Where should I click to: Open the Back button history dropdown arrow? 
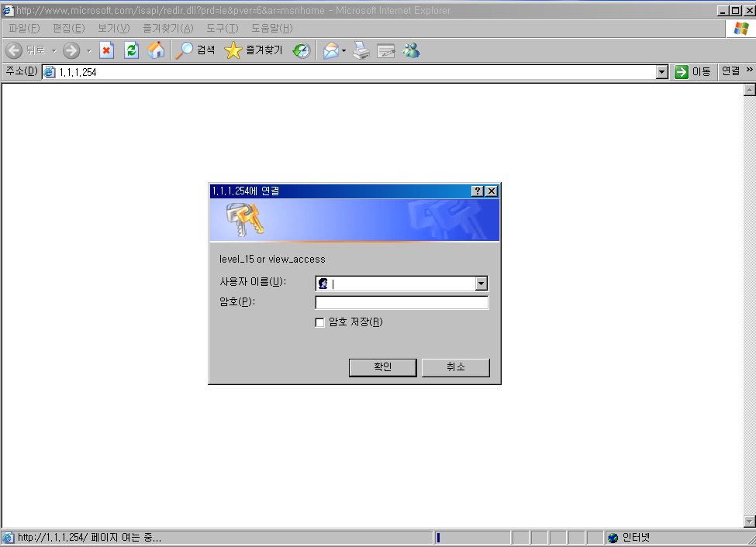pyautogui.click(x=54, y=50)
